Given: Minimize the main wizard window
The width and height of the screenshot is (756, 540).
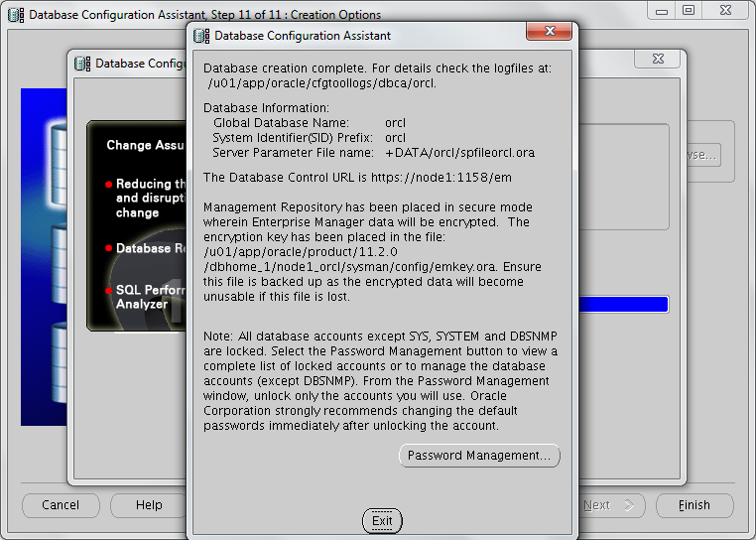Looking at the screenshot, I should click(662, 11).
